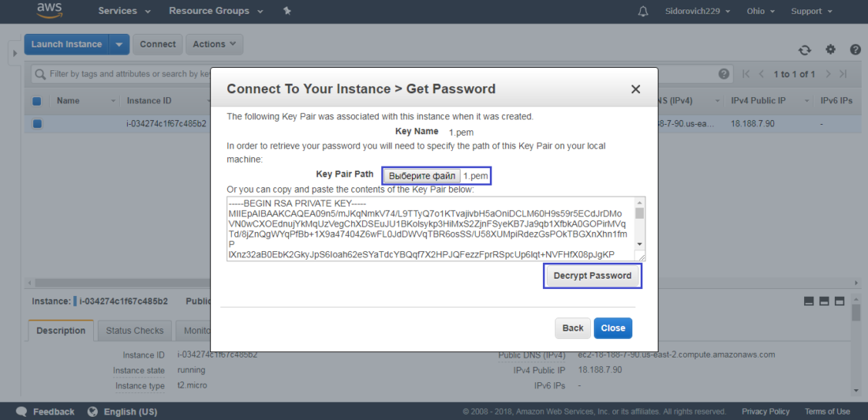Click inside the private key text area
The height and width of the screenshot is (420, 868).
(x=431, y=228)
